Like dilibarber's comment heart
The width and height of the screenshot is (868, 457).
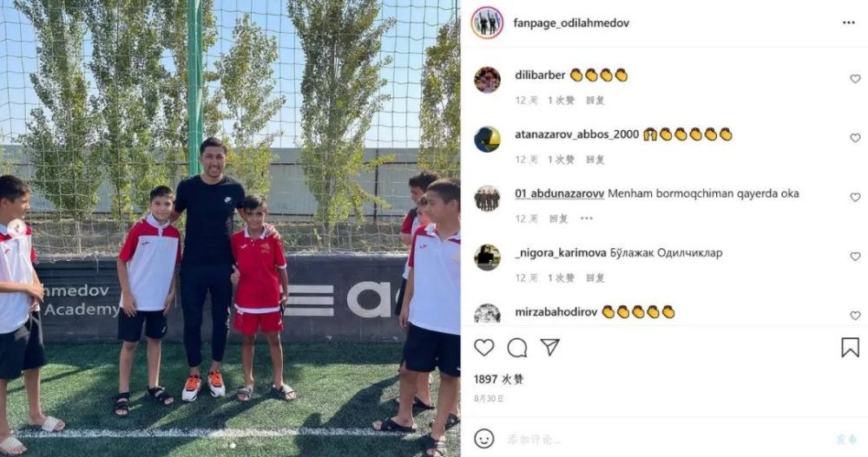pyautogui.click(x=855, y=79)
